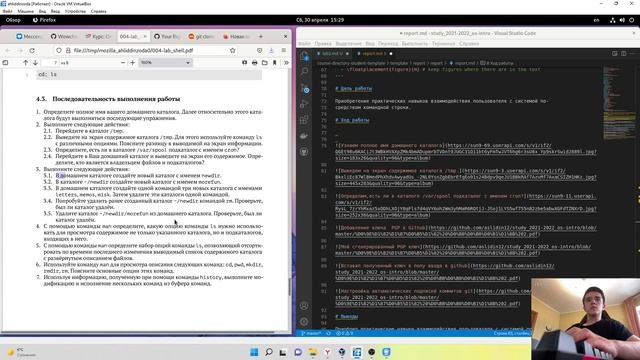Screen dimensions: 640x360
Task: Switch to lab2.md editor tab
Action: coord(333,53)
